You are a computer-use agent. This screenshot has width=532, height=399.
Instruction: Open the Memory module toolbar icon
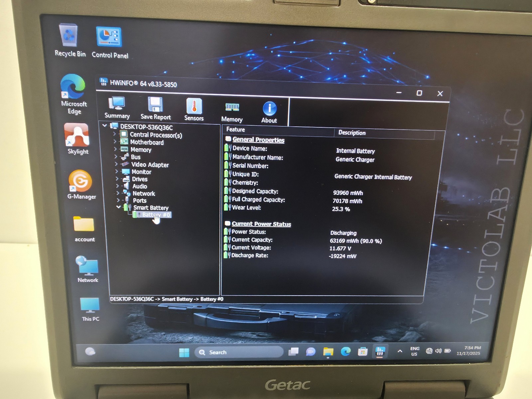click(x=232, y=112)
